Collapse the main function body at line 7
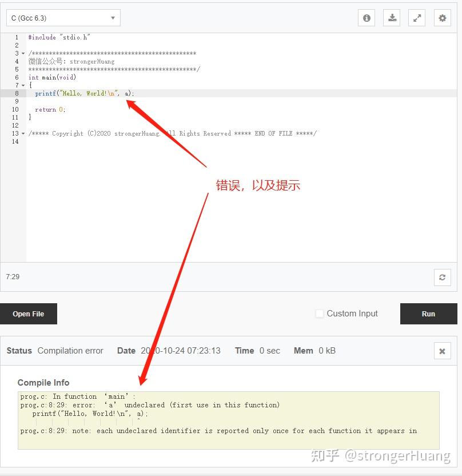462x476 pixels. pyautogui.click(x=23, y=86)
